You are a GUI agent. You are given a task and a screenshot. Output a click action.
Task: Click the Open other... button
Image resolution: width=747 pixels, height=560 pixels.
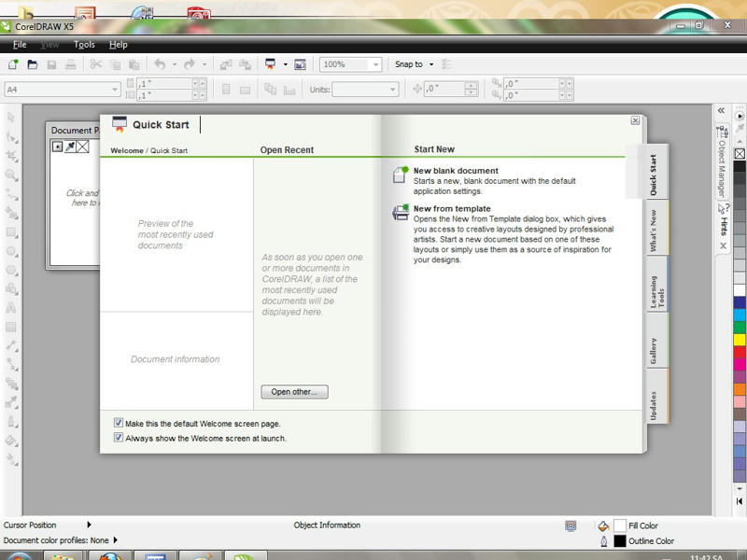point(294,392)
